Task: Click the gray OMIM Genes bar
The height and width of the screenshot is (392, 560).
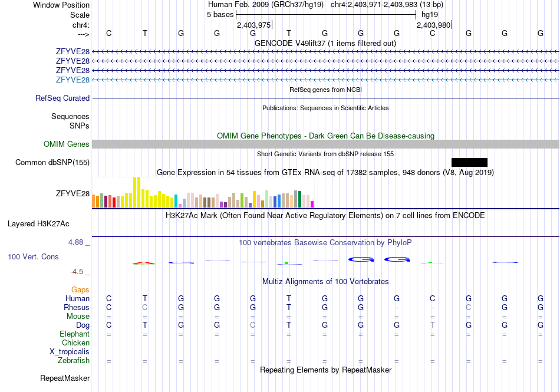Action: (x=325, y=144)
